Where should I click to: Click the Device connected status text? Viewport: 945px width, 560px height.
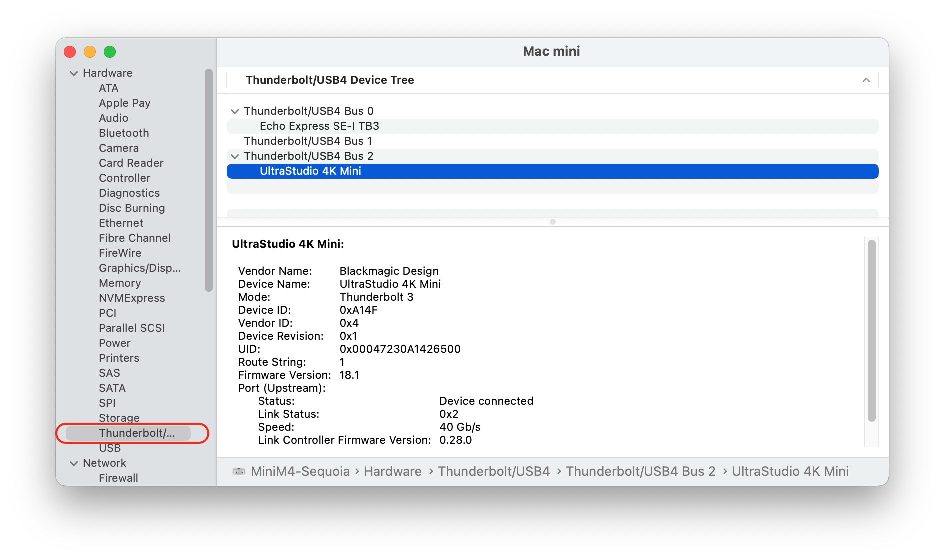pos(486,401)
